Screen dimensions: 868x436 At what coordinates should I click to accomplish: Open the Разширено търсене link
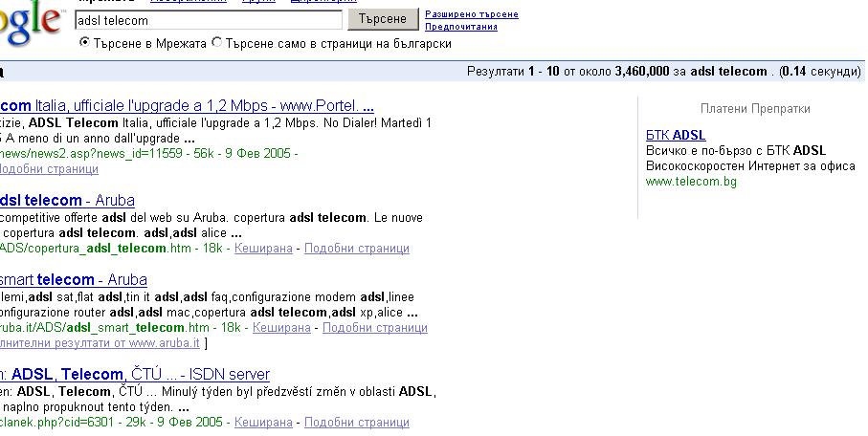pyautogui.click(x=472, y=14)
